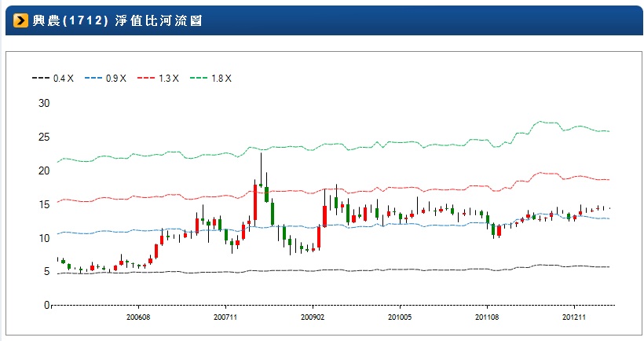This screenshot has height=341, width=644.
Task: Click the tallest red candlestick near 200711
Action: (x=255, y=202)
